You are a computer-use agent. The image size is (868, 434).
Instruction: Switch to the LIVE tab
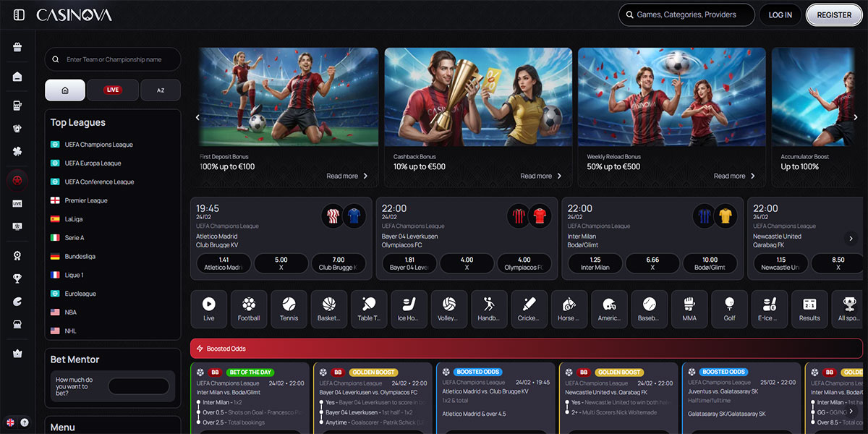(x=112, y=90)
